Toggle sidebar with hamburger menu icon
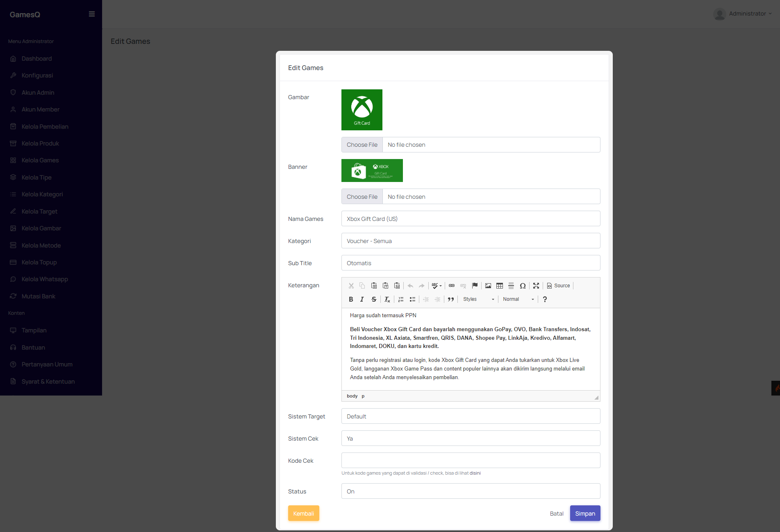Screen dimensions: 780x532 pos(92,14)
